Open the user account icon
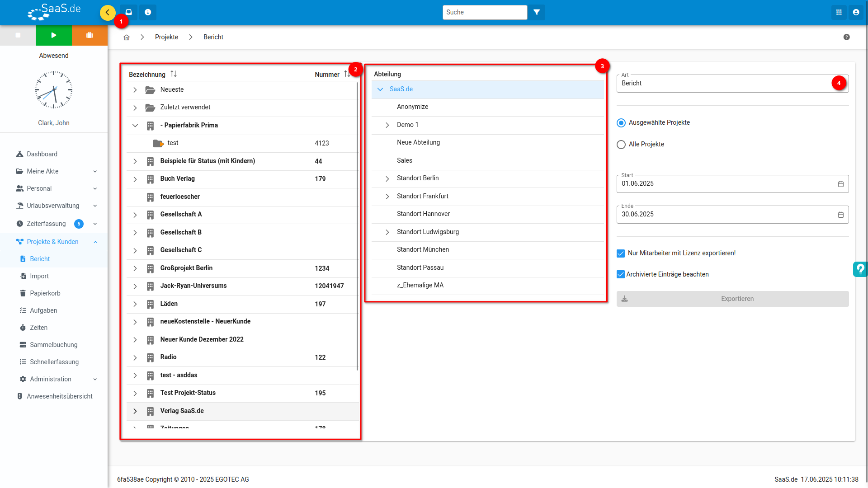Viewport: 868px width, 488px height. (x=856, y=12)
